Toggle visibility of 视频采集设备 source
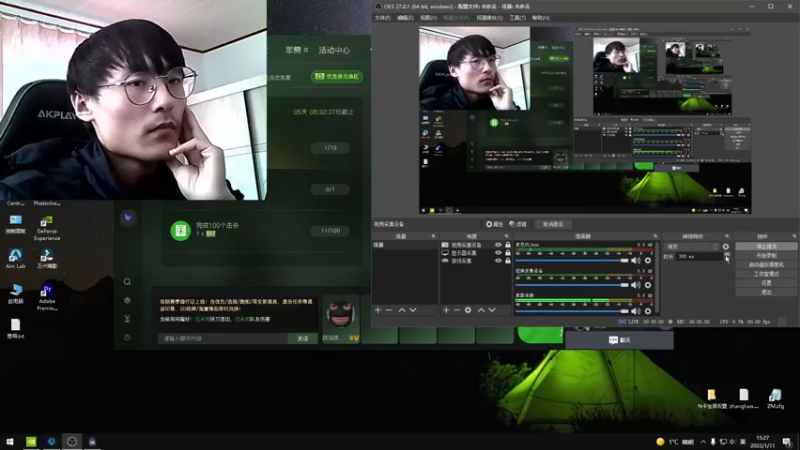This screenshot has height=450, width=800. pyautogui.click(x=498, y=245)
